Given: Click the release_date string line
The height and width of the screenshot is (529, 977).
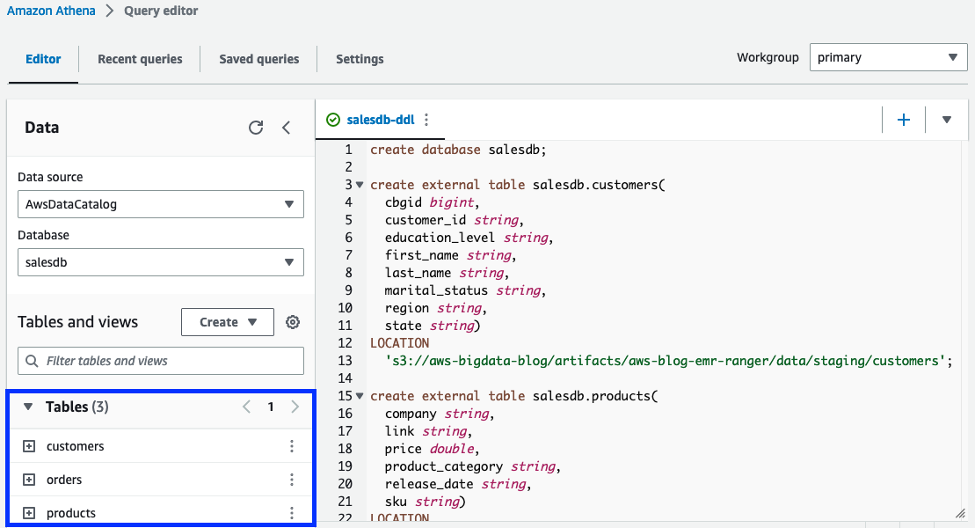Looking at the screenshot, I should [x=457, y=484].
